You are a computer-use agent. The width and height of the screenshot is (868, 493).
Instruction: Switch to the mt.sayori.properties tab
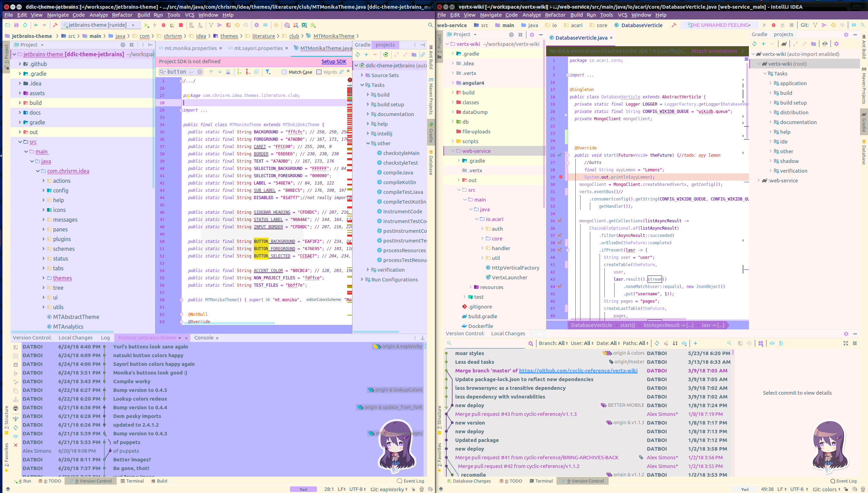pos(258,48)
